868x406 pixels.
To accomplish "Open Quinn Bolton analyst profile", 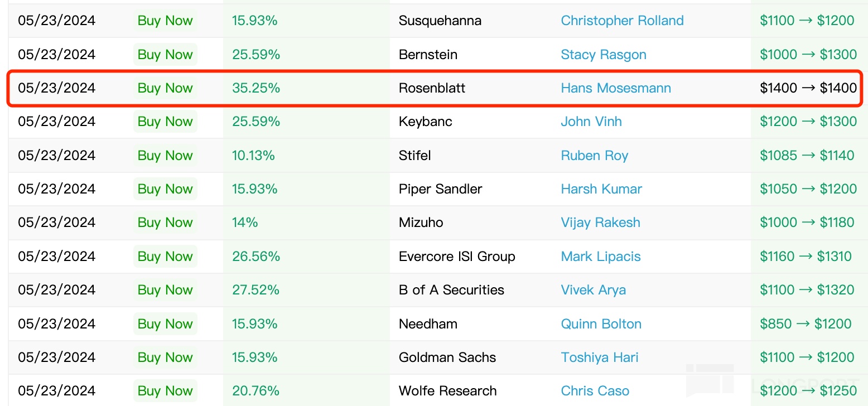I will point(601,324).
